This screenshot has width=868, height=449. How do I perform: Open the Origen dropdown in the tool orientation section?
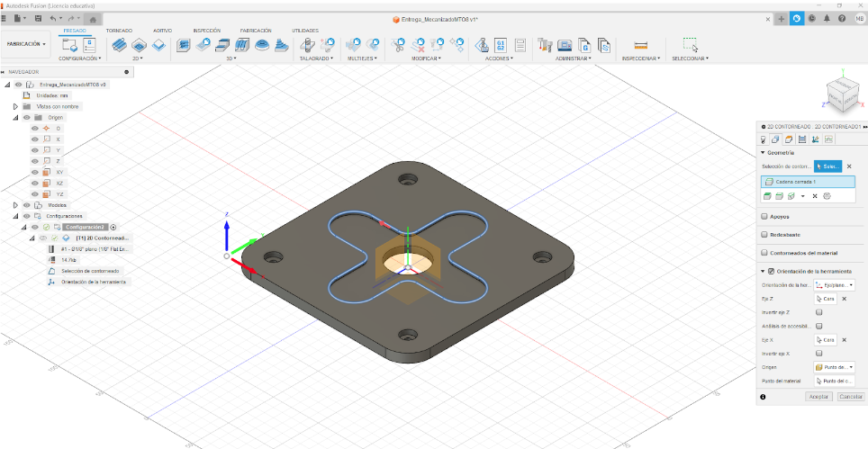point(834,367)
